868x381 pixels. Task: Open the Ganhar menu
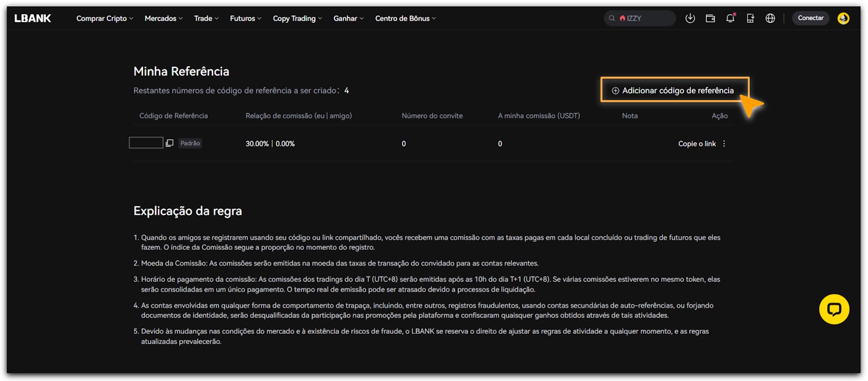click(x=348, y=18)
